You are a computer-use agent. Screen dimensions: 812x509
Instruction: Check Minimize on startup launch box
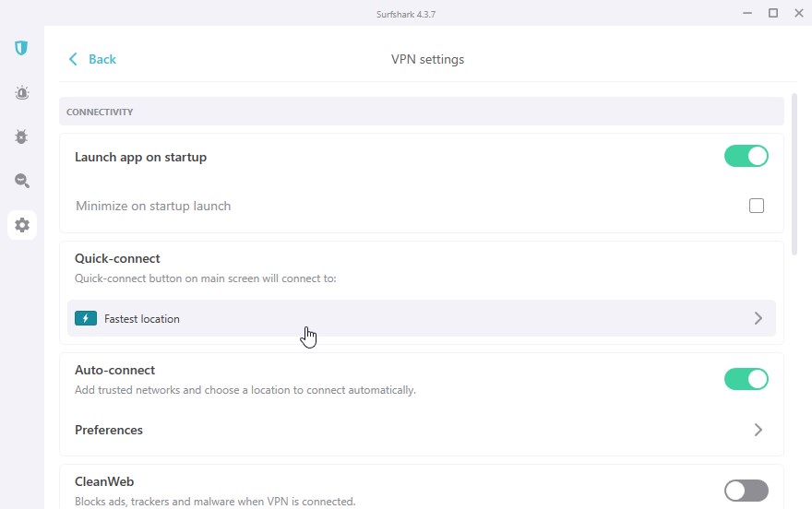(x=756, y=206)
